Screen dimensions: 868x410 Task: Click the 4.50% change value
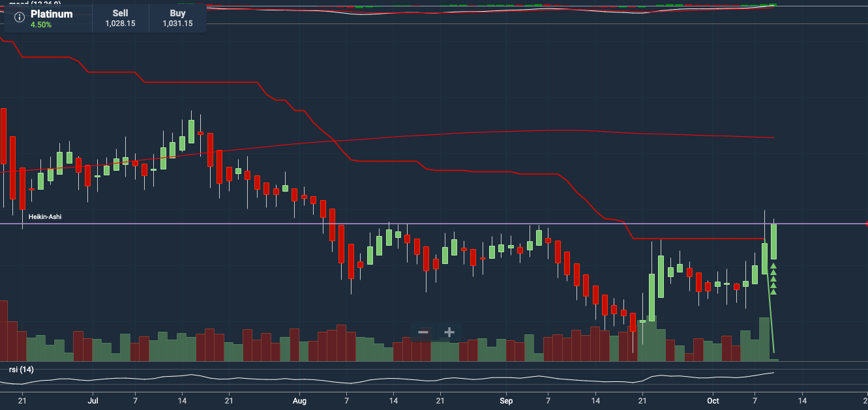(x=41, y=25)
